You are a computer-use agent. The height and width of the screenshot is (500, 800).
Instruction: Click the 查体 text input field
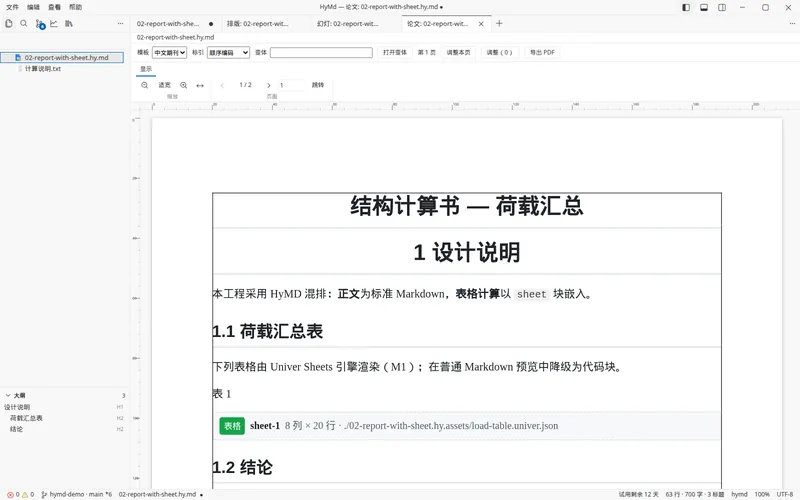point(321,53)
